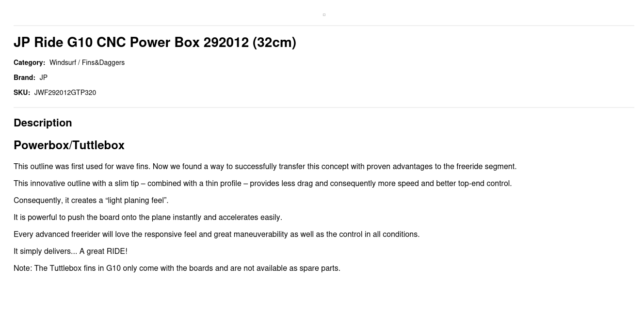Click the tiny empty image placeholder at top
The height and width of the screenshot is (312, 644).
(x=324, y=15)
